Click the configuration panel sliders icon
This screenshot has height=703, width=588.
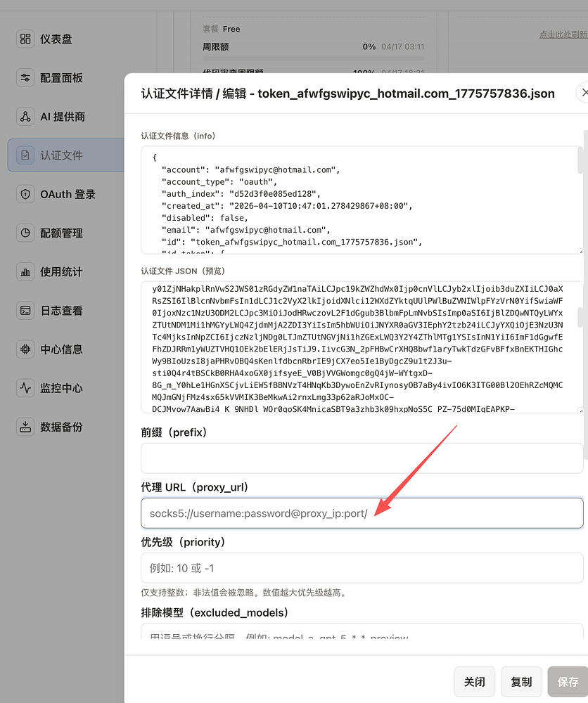tap(25, 78)
